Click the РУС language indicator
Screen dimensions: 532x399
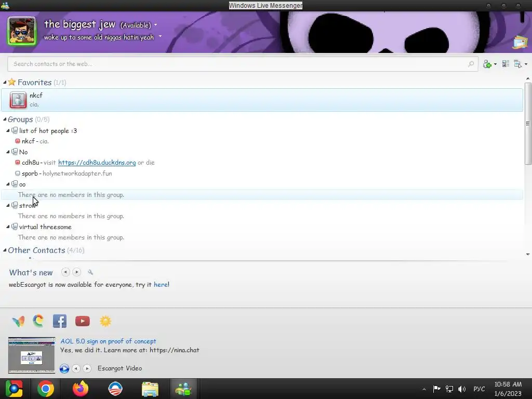[479, 389]
